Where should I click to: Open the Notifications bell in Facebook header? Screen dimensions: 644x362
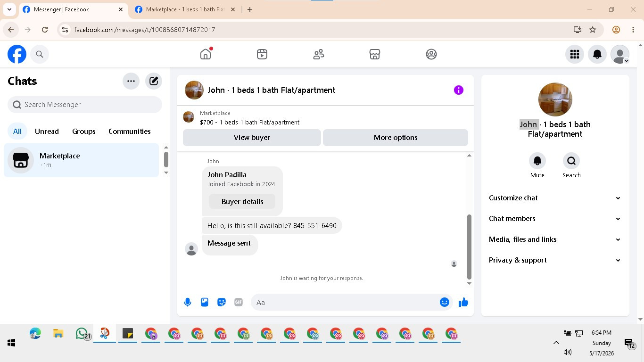pyautogui.click(x=597, y=54)
